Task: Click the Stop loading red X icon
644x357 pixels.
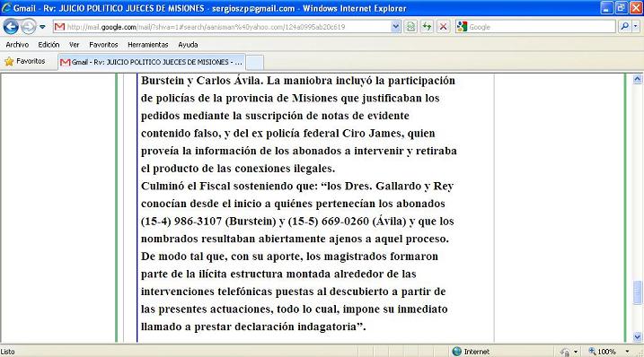Action: click(443, 27)
